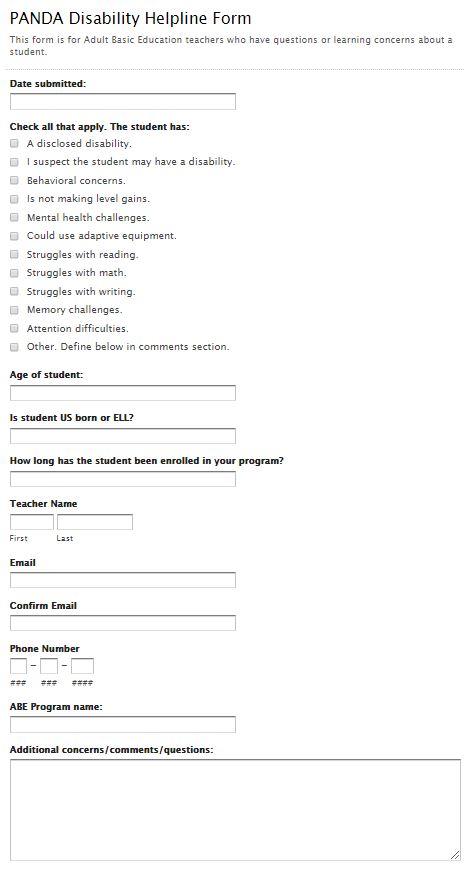Click the Date submitted input field
This screenshot has width=470, height=871.
123,102
